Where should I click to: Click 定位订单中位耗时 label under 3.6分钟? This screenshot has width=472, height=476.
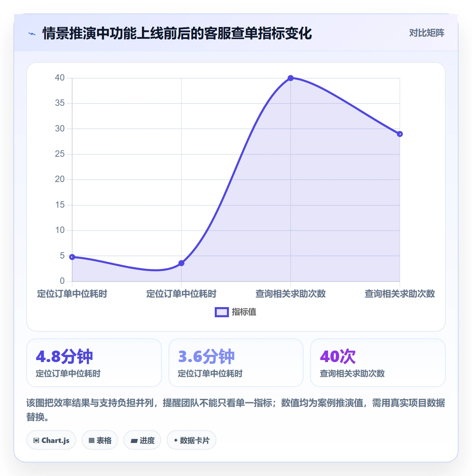coord(210,374)
